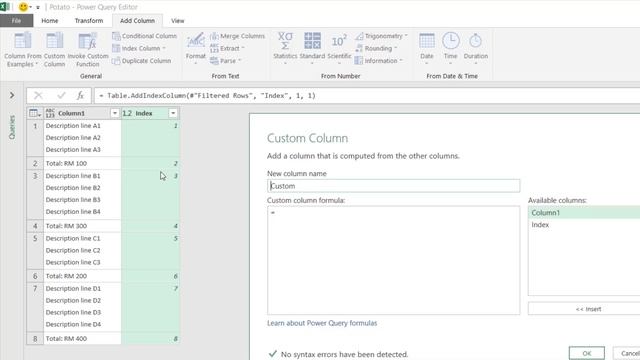Open Quick Access Toolbar dropdown arrow
The image size is (640, 360).
[38, 7]
